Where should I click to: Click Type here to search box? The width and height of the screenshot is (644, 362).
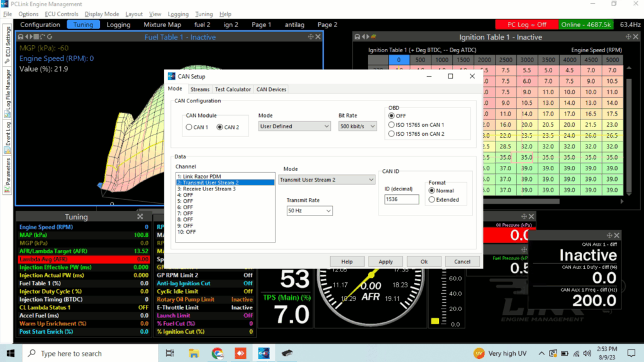click(89, 353)
